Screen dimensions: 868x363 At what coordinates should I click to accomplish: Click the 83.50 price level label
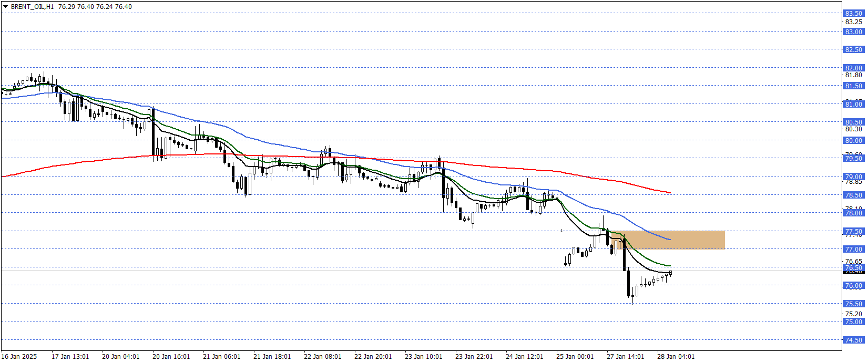[x=853, y=13]
